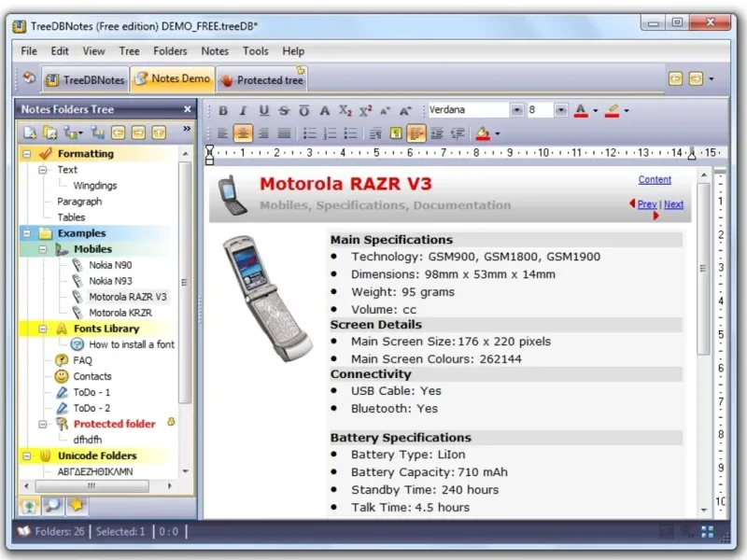
Task: Apply Strikethrough formatting icon
Action: (x=284, y=110)
